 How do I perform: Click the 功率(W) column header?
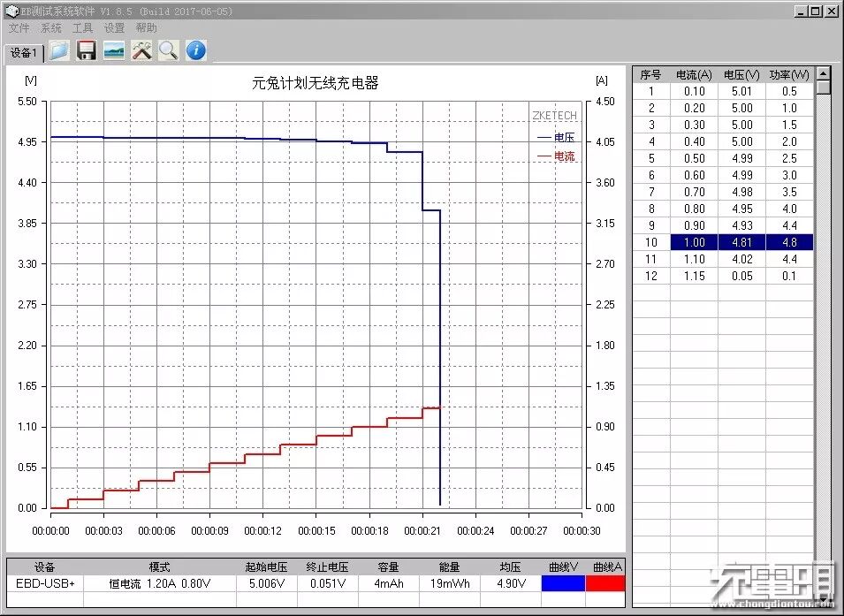[789, 75]
